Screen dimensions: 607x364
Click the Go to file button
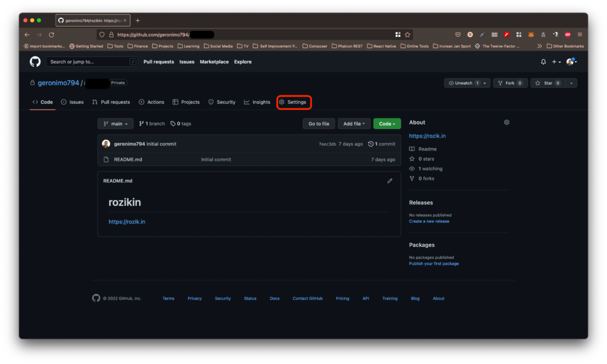(x=318, y=123)
